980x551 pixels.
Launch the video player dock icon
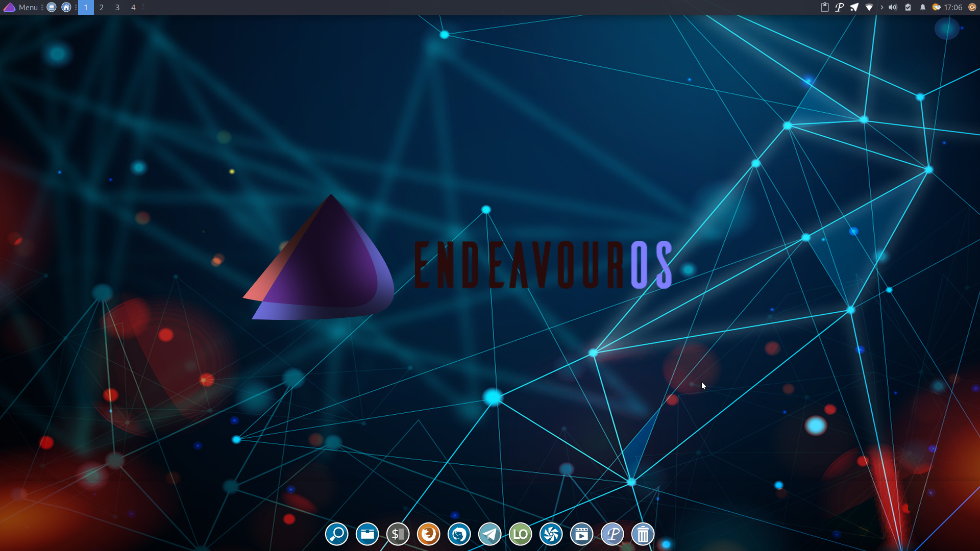pos(582,534)
